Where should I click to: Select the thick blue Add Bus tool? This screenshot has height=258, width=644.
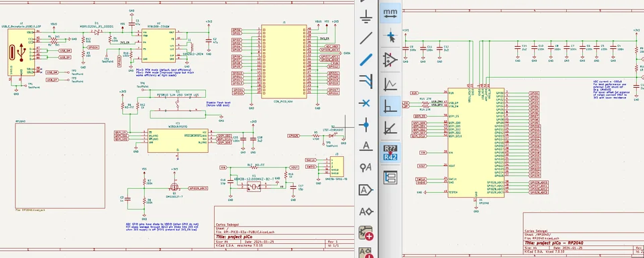pyautogui.click(x=366, y=60)
